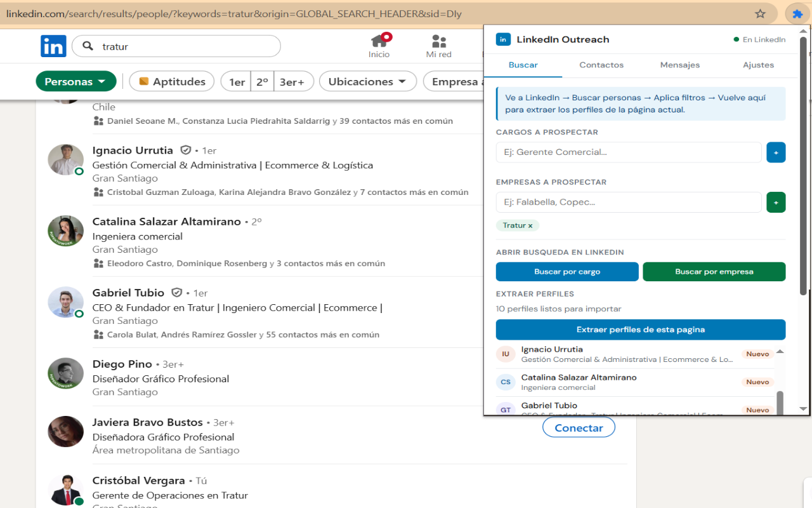Click the CS avatar in extracted list

(x=506, y=382)
